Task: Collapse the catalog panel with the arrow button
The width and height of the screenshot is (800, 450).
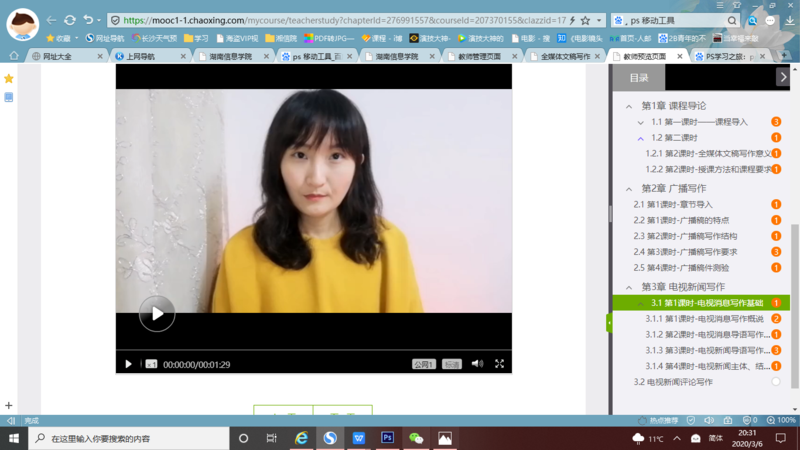Action: [x=783, y=78]
